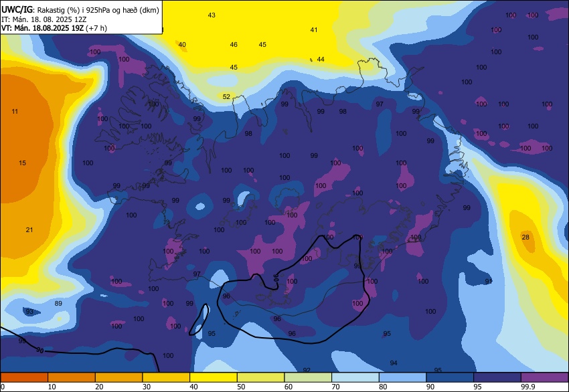569x392 pixels.
Task: Select the map value '15' in the orange area
Action: click(x=23, y=163)
